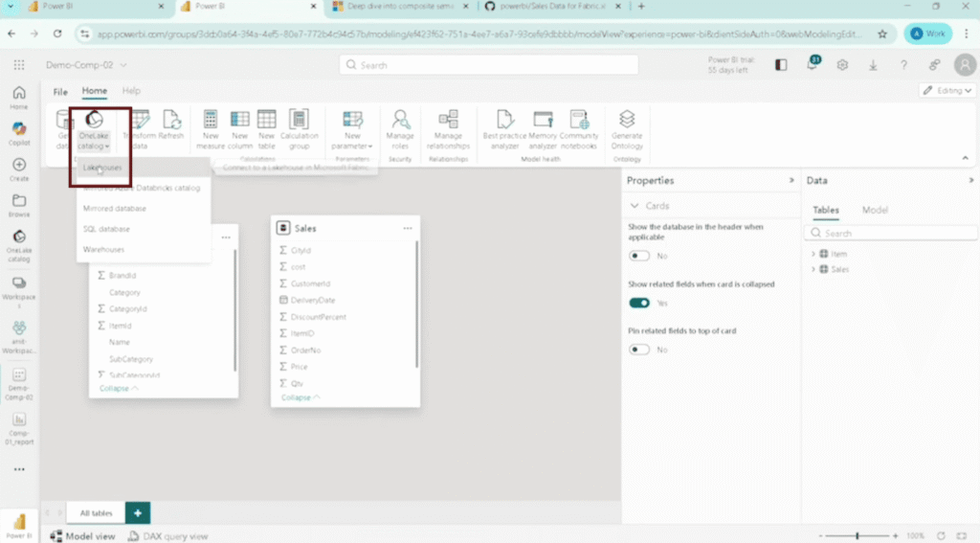980x543 pixels.
Task: Click the top Search box
Action: [x=489, y=65]
